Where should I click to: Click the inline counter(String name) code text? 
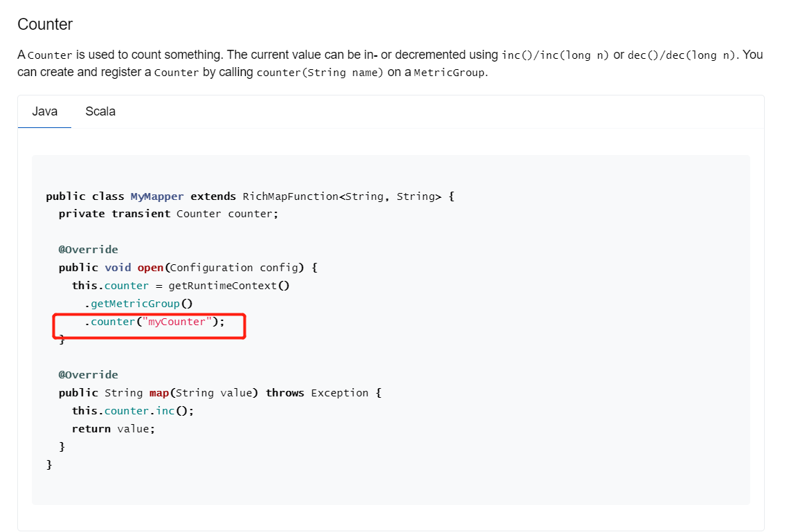pos(320,73)
